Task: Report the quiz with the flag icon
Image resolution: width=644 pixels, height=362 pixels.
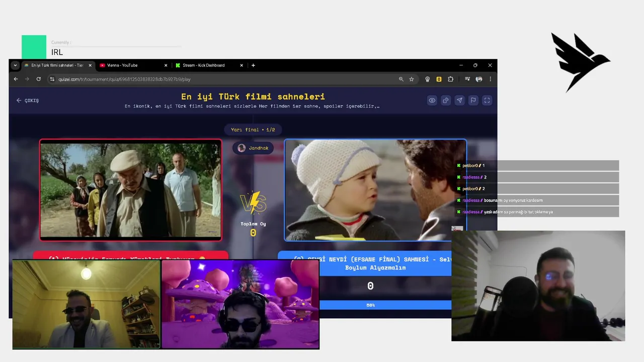Action: coord(473,101)
